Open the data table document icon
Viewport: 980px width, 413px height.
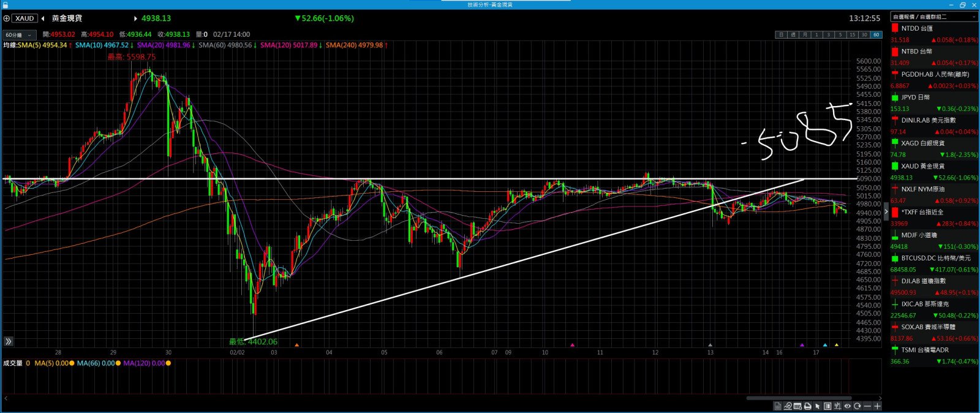(x=778, y=406)
